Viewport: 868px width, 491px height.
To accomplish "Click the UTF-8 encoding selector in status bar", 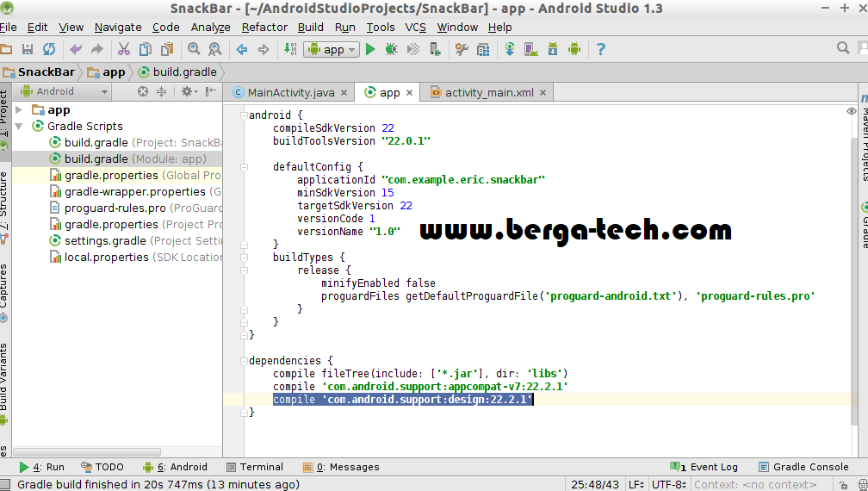I will click(x=669, y=484).
